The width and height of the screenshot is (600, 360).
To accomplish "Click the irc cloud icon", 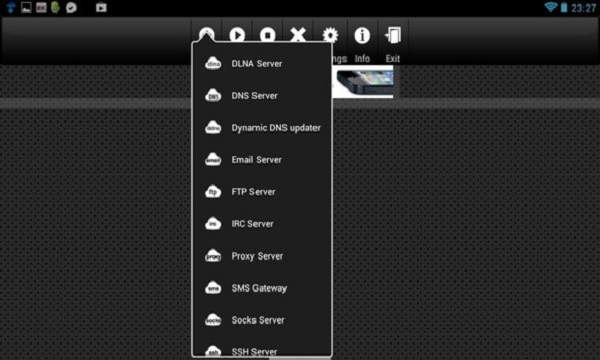I will tap(213, 223).
